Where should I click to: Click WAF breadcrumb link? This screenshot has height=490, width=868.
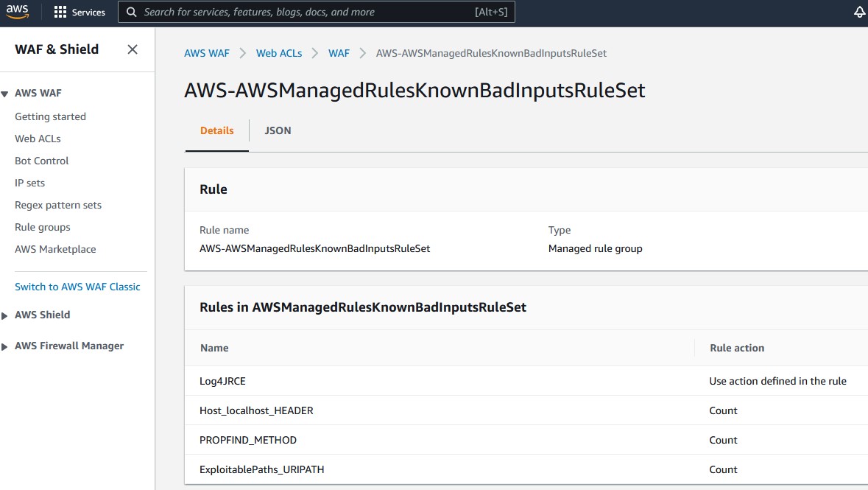(339, 53)
